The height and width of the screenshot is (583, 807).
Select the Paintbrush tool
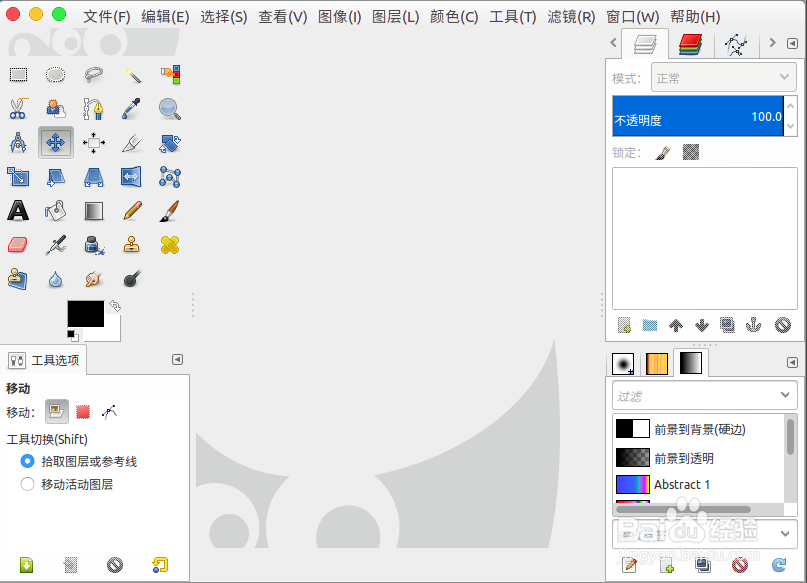[170, 210]
